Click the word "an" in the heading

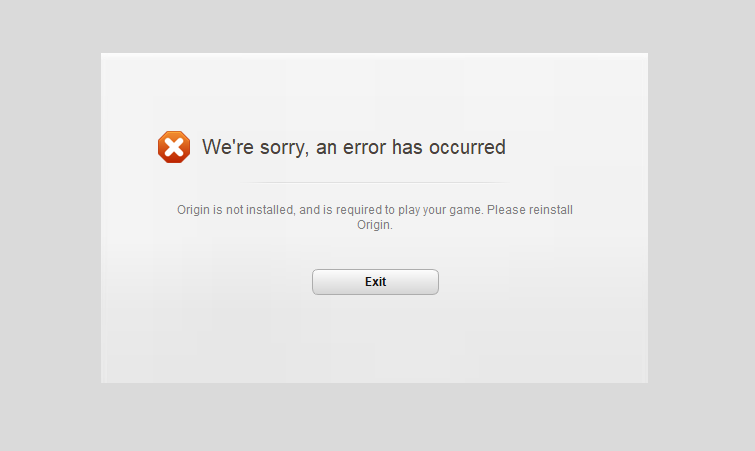click(x=326, y=148)
